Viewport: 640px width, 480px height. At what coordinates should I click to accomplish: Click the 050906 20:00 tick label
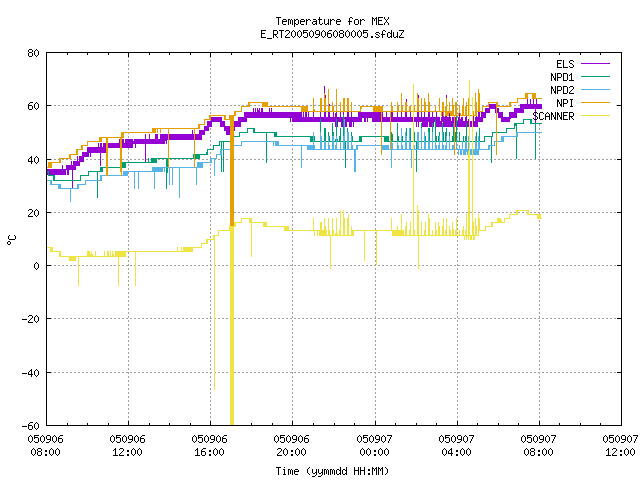[x=291, y=446]
